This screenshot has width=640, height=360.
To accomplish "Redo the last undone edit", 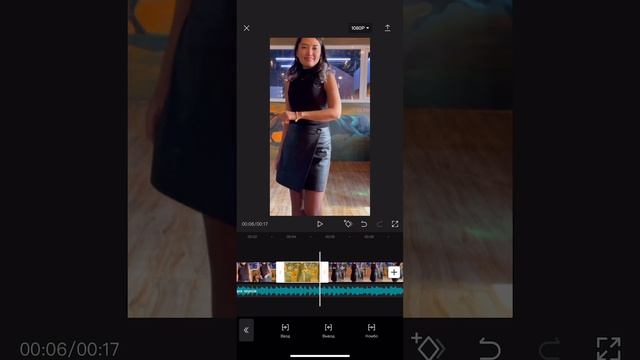I will click(379, 224).
